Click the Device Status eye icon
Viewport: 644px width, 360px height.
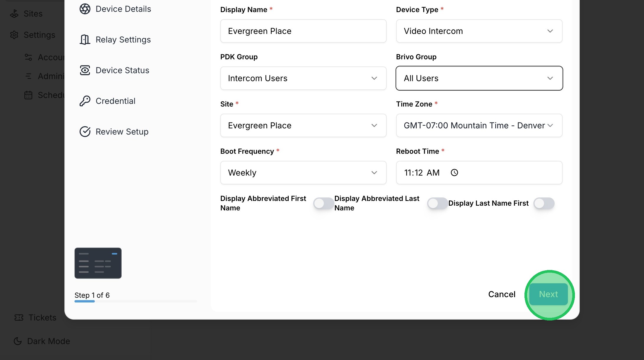click(85, 70)
